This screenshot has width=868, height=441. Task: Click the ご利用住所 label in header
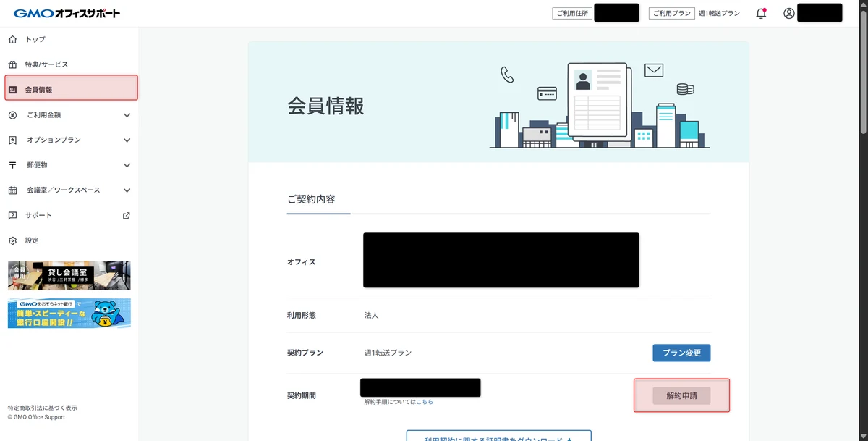tap(571, 13)
